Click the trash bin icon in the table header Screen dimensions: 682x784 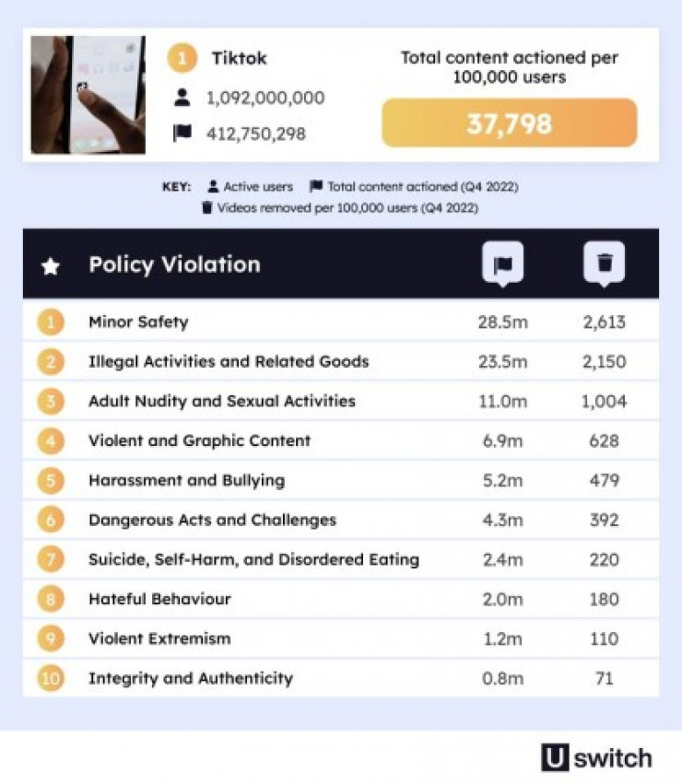604,264
